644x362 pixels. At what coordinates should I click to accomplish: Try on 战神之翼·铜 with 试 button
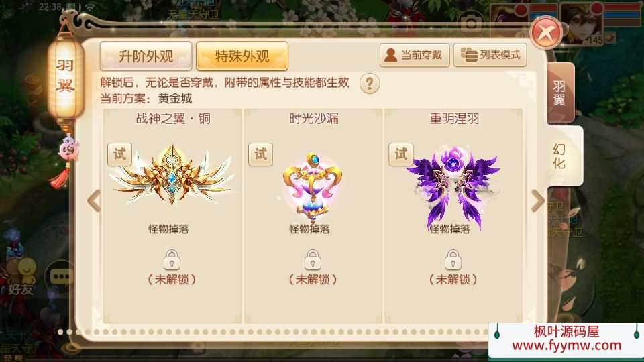coord(119,154)
